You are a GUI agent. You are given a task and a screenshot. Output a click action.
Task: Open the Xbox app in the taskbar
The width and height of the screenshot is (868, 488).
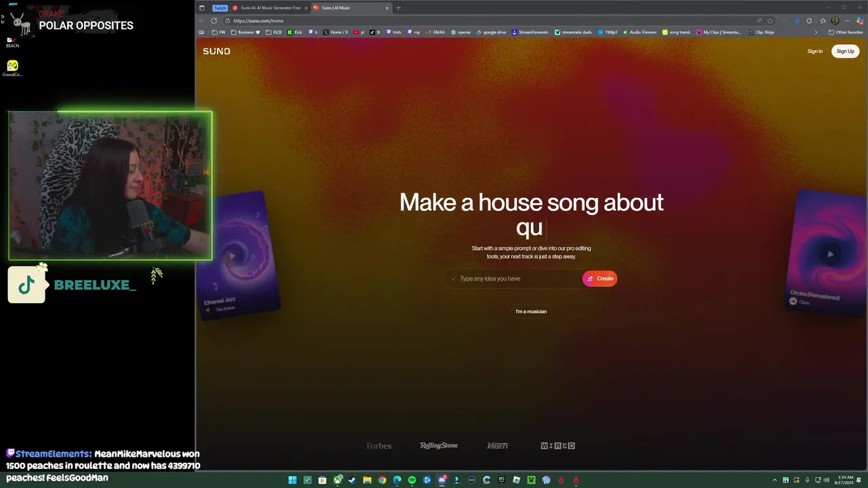pos(337,480)
